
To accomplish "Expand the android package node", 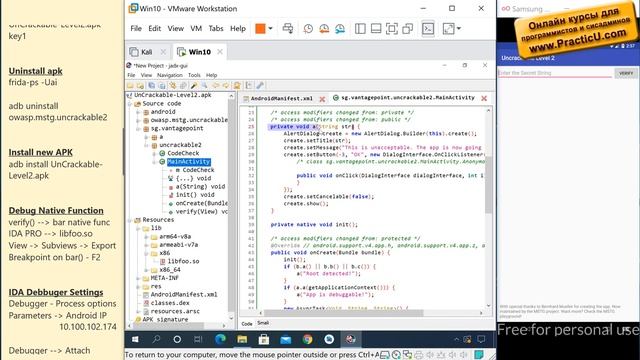I will tap(138, 112).
